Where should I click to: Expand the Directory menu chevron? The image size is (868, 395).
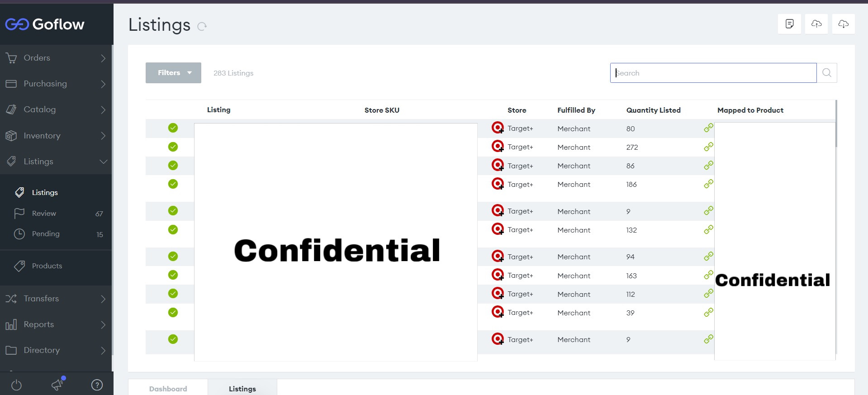point(103,350)
